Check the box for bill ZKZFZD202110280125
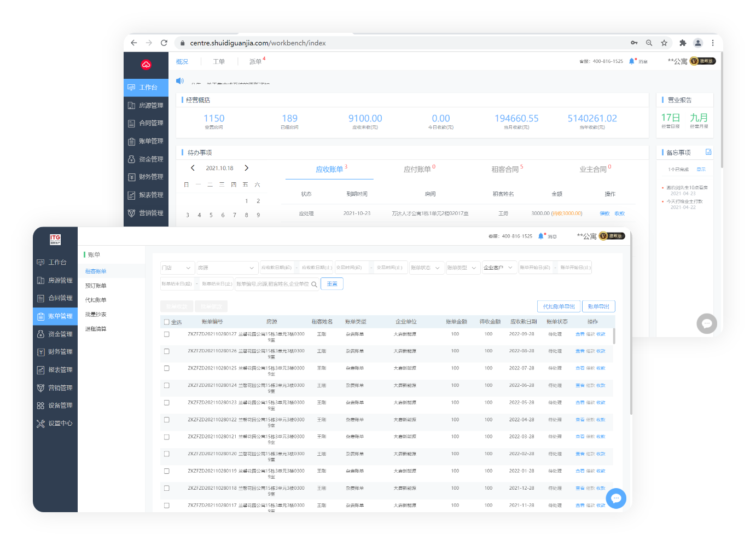Screen dimensions: 756x545 point(167,368)
